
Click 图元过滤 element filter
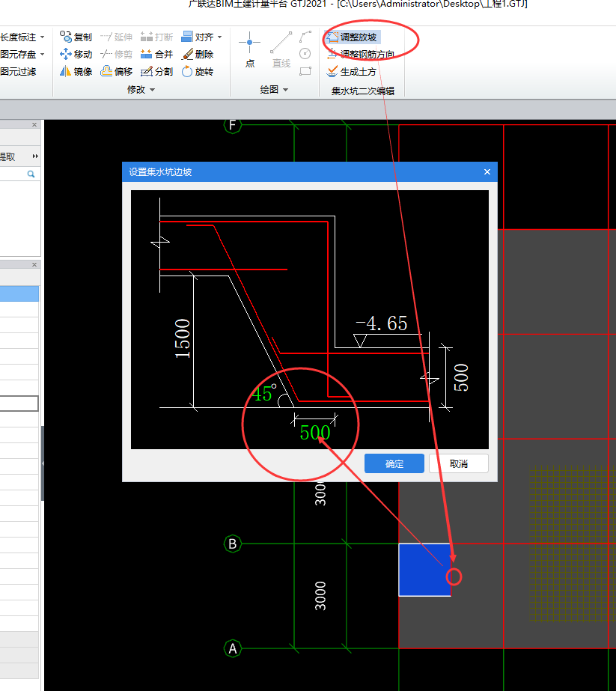18,71
